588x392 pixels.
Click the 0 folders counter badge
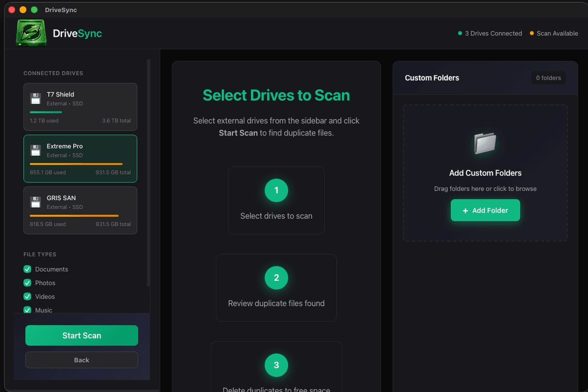click(x=548, y=77)
